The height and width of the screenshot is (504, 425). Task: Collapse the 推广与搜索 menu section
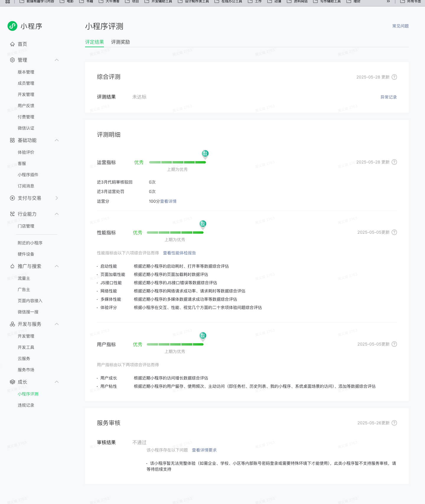(57, 266)
